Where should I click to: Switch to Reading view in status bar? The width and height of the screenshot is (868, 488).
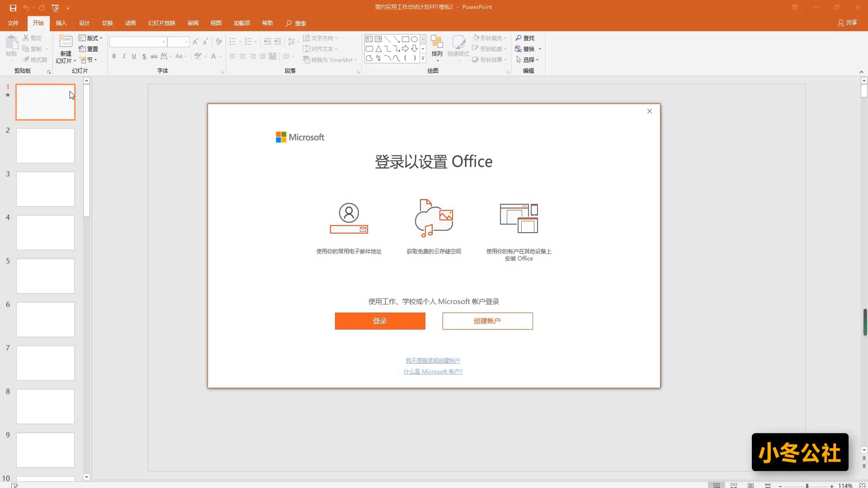pos(750,485)
